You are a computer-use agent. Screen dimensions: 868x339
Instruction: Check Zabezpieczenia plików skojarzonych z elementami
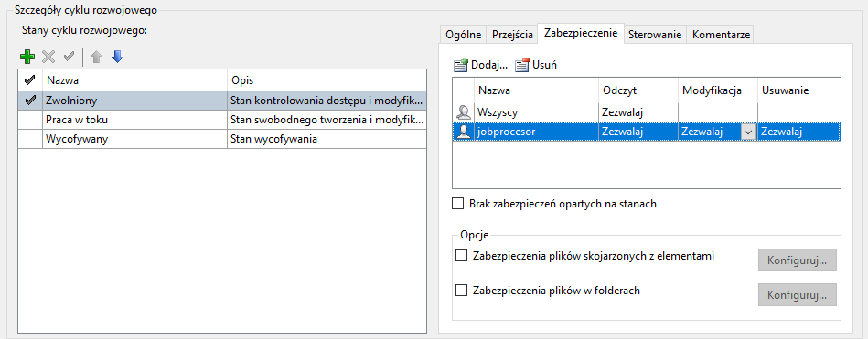(461, 256)
